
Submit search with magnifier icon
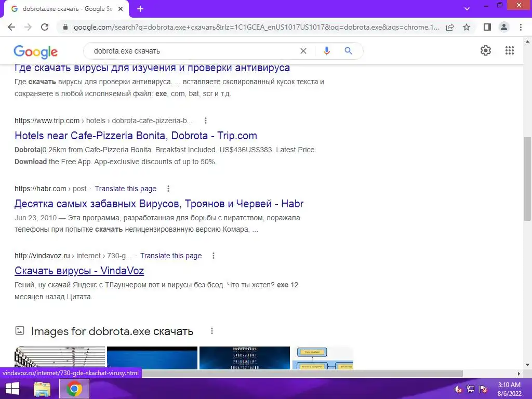(x=348, y=51)
